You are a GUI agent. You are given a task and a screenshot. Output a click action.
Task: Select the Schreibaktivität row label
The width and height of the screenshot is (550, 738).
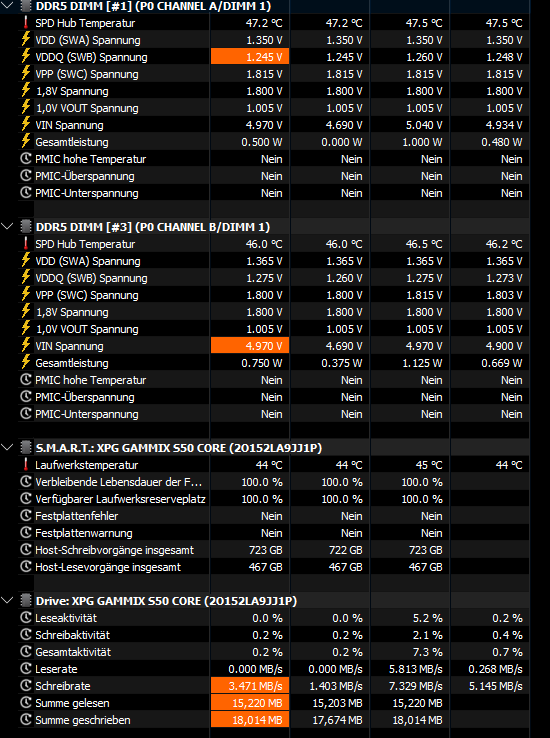point(72,635)
